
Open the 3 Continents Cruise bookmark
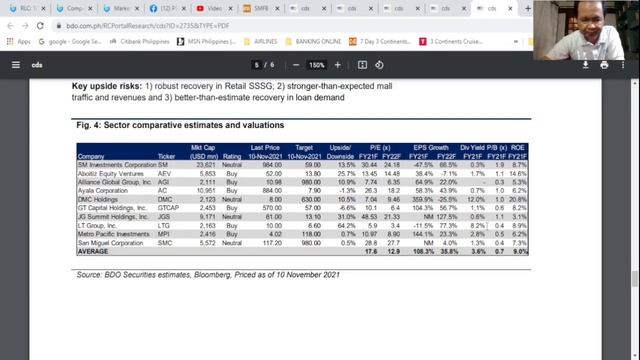[451, 41]
